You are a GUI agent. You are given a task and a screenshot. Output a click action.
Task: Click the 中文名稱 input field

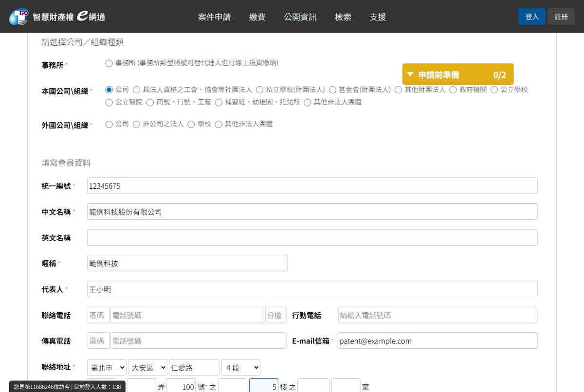click(x=312, y=212)
